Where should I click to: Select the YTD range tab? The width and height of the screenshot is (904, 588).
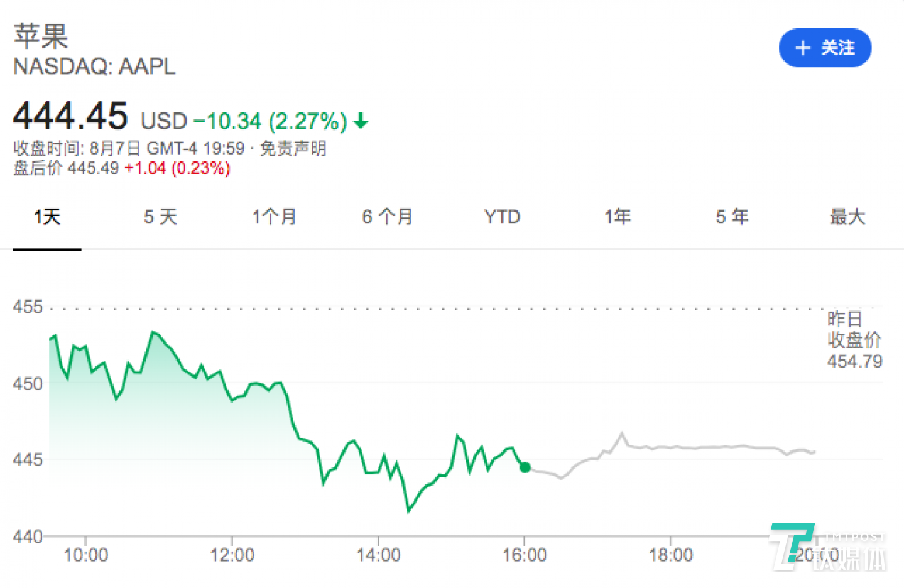[502, 217]
